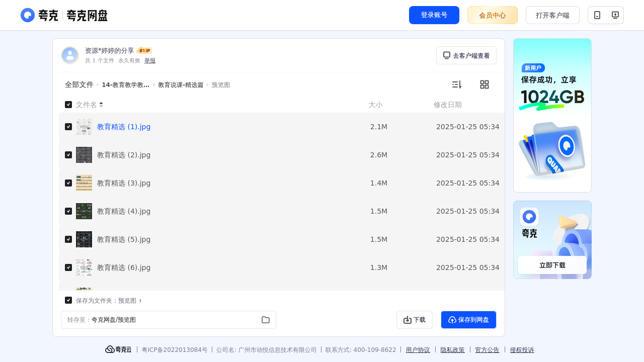Toggle the select-all files checkbox
The image size is (644, 362).
pos(68,105)
